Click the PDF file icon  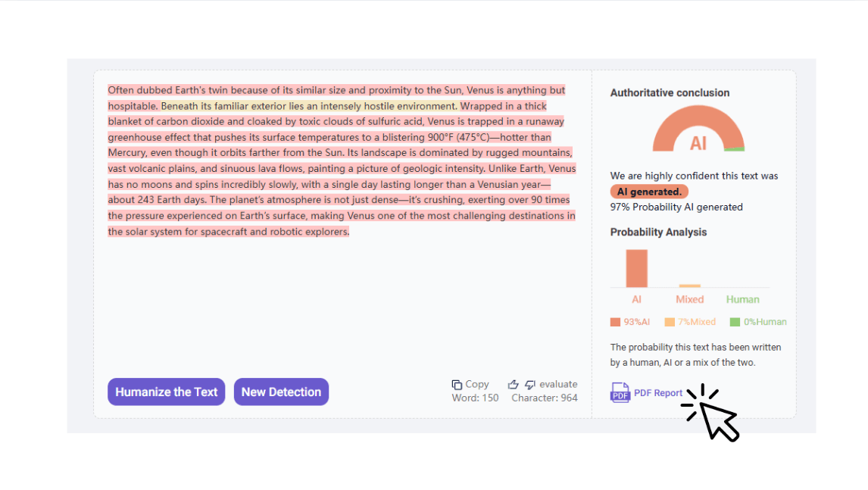click(x=620, y=392)
